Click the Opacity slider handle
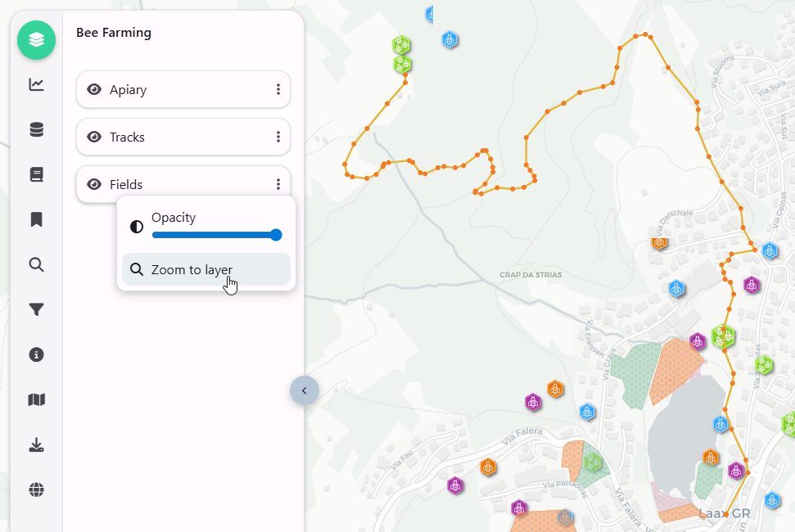 276,235
